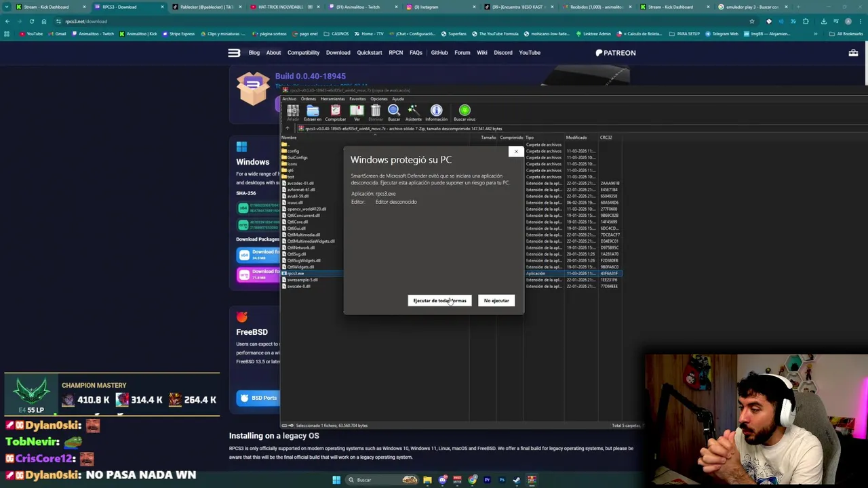The height and width of the screenshot is (488, 868).
Task: Sort by the CRC32 column header
Action: coord(606,138)
